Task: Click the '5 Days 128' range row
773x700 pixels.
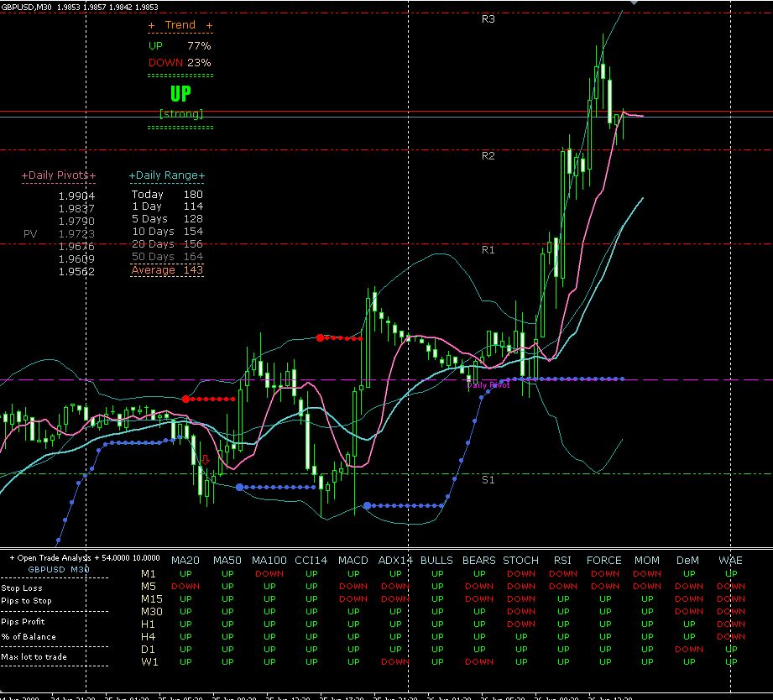Action: (167, 219)
